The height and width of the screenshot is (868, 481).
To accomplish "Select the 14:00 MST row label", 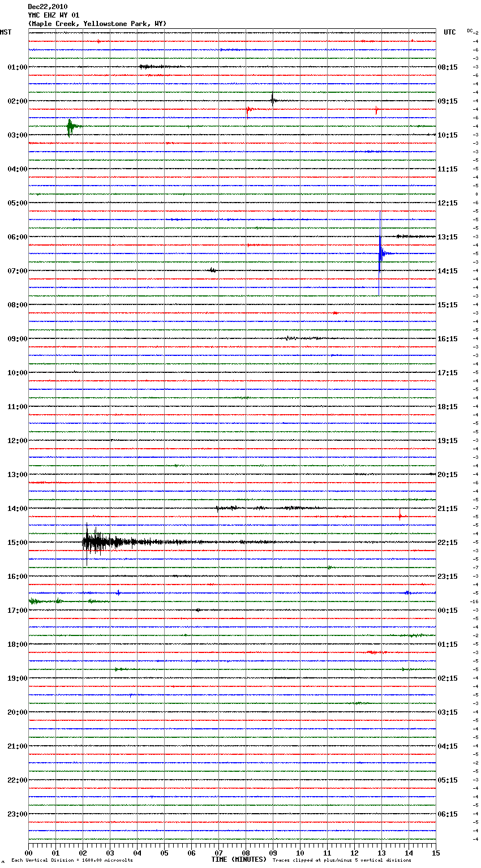I will click(17, 509).
